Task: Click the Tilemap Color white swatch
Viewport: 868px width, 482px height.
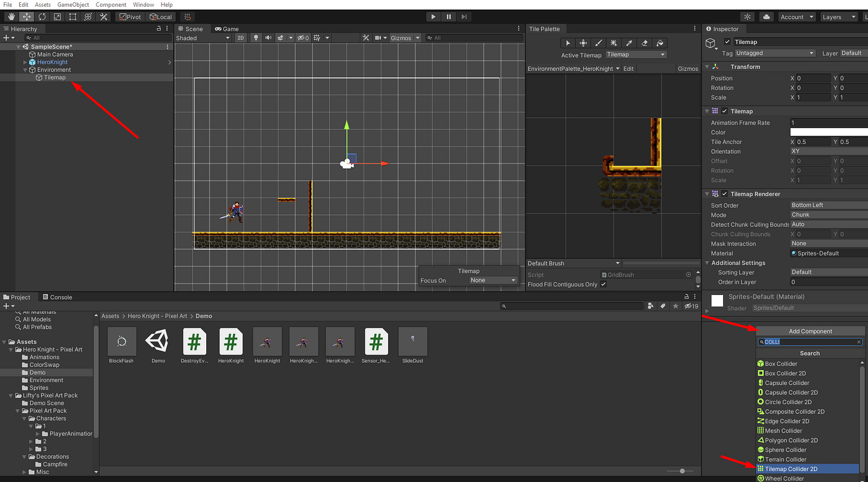Action: (x=829, y=132)
